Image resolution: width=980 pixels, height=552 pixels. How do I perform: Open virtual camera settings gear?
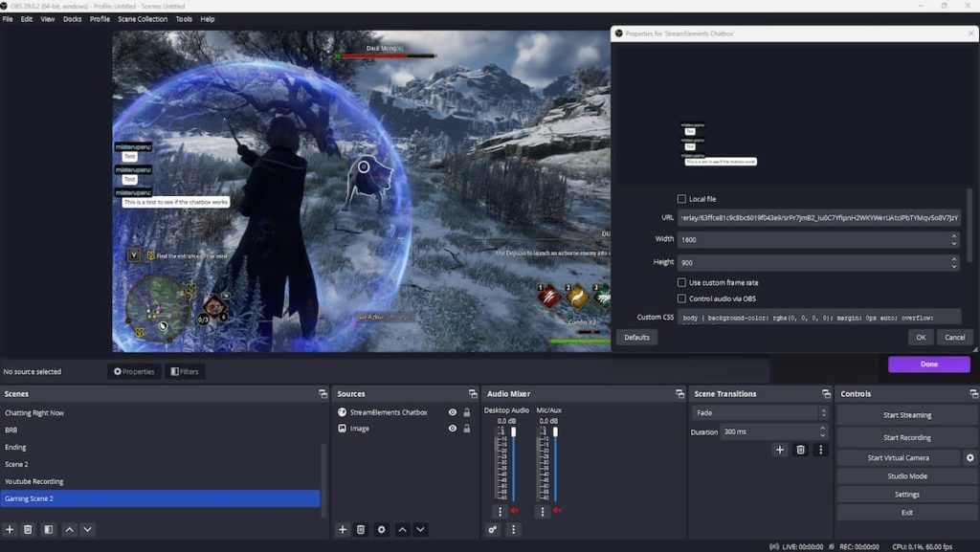pyautogui.click(x=969, y=457)
